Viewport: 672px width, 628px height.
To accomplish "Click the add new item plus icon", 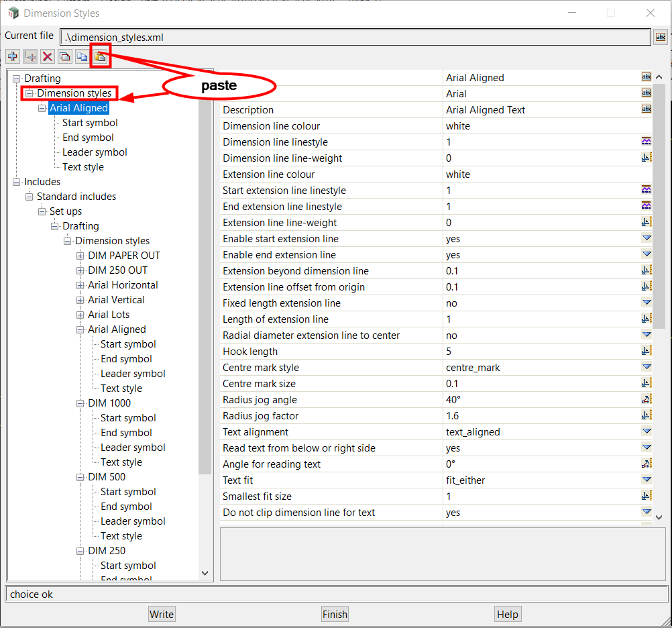I will click(13, 57).
